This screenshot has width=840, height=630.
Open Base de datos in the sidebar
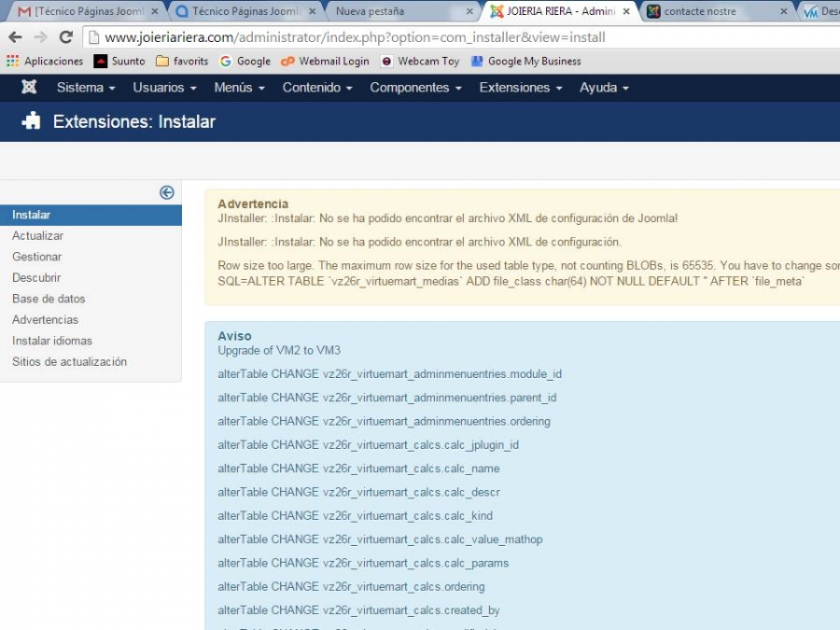point(49,299)
